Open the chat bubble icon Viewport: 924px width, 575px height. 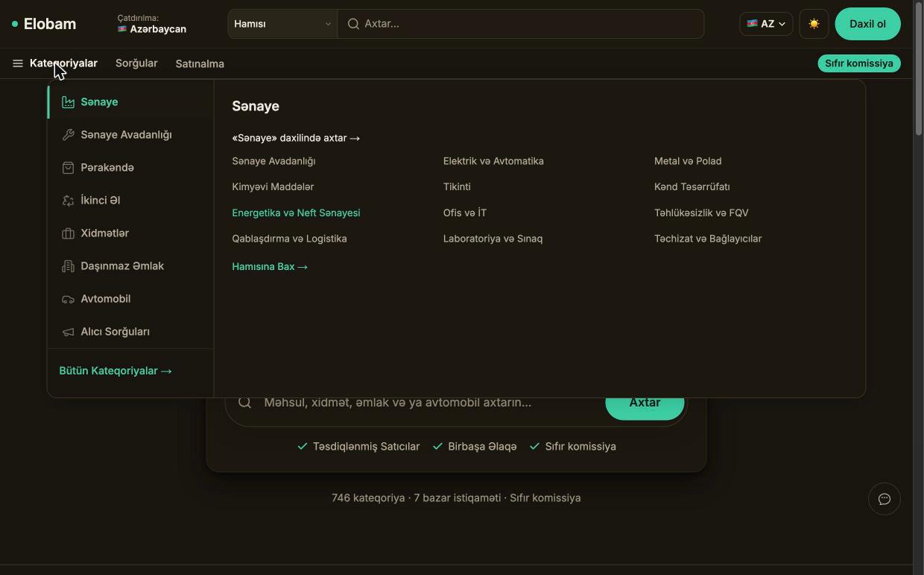click(x=885, y=499)
